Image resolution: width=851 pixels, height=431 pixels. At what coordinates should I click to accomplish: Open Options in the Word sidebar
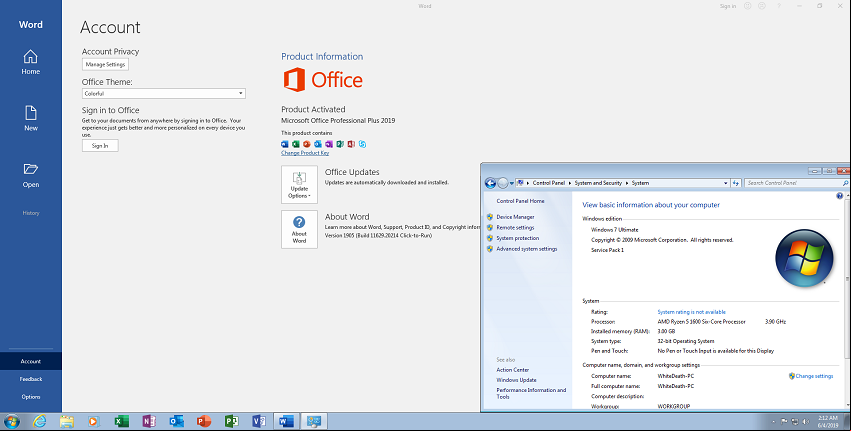click(x=31, y=397)
